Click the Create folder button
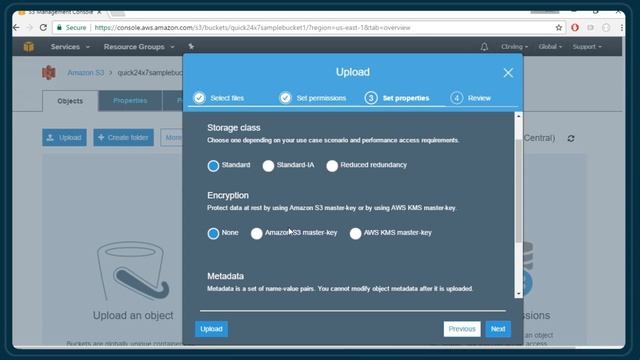Screen dimensions: 640x360 pyautogui.click(x=124, y=138)
